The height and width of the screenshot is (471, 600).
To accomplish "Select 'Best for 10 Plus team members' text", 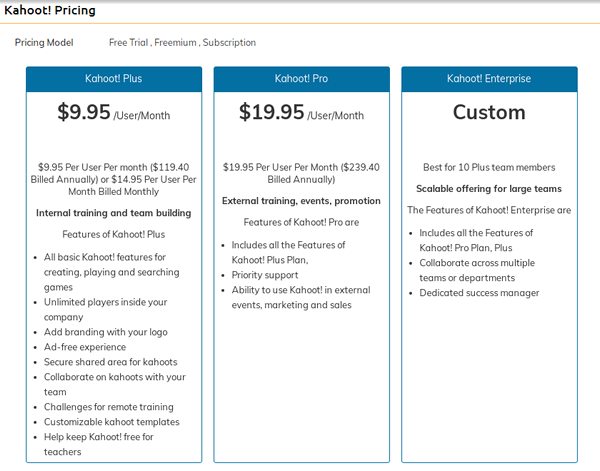I will [x=489, y=167].
